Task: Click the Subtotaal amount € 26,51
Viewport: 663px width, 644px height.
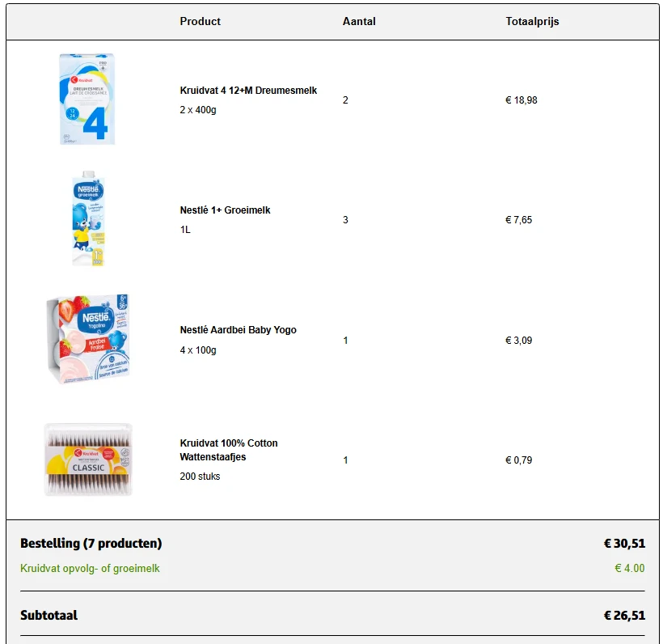Action: tap(624, 616)
